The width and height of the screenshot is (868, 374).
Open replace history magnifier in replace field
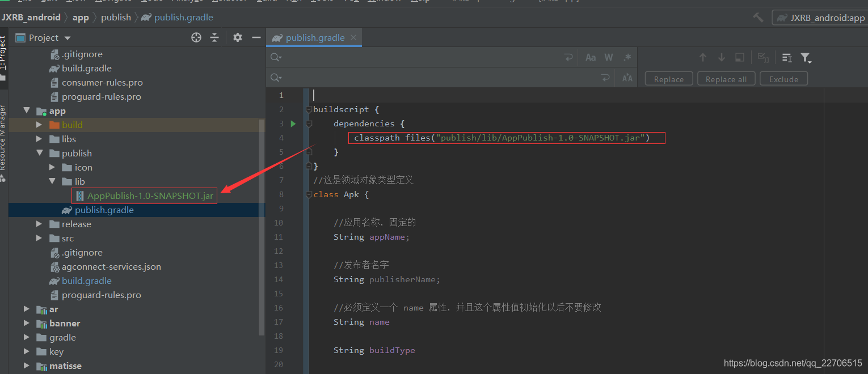276,78
